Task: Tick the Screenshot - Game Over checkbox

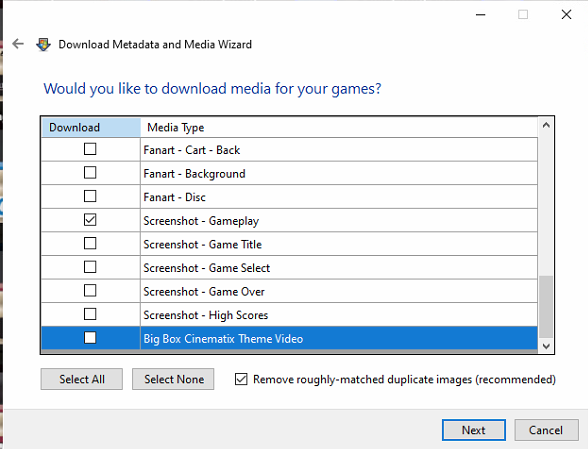Action: [x=90, y=290]
